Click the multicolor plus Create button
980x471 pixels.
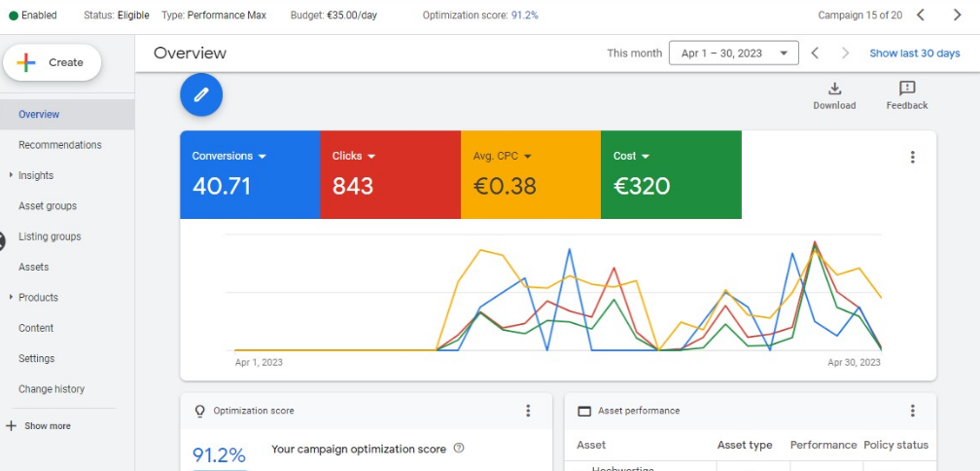[52, 62]
